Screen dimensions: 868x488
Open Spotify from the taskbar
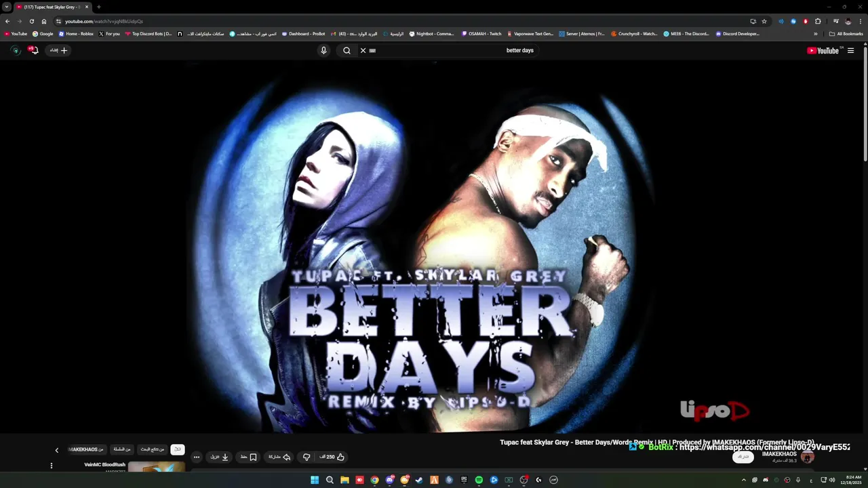[x=479, y=480]
